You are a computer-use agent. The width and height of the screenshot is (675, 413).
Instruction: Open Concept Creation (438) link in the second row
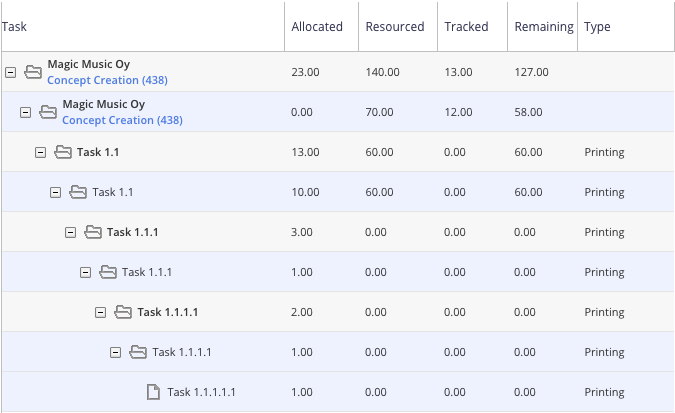(x=122, y=120)
